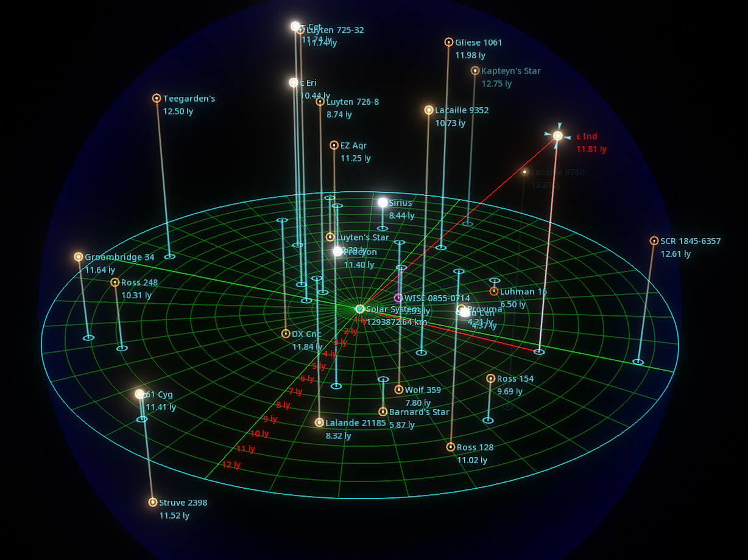The width and height of the screenshot is (748, 560).
Task: Click the 'Wolf 359' label
Action: (x=423, y=390)
